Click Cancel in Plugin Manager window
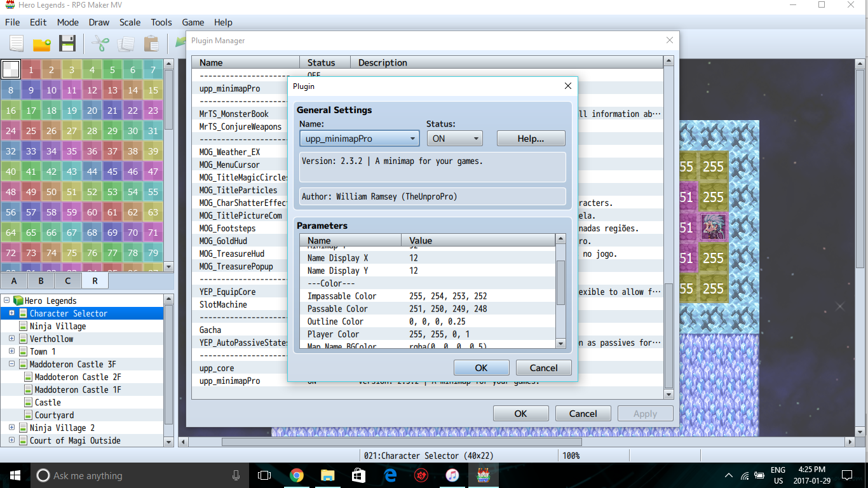Image resolution: width=868 pixels, height=488 pixels. tap(583, 413)
